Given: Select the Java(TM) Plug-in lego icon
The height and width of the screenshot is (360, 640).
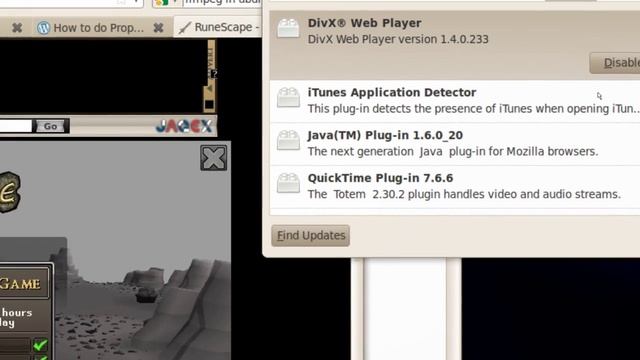Looking at the screenshot, I should [288, 140].
